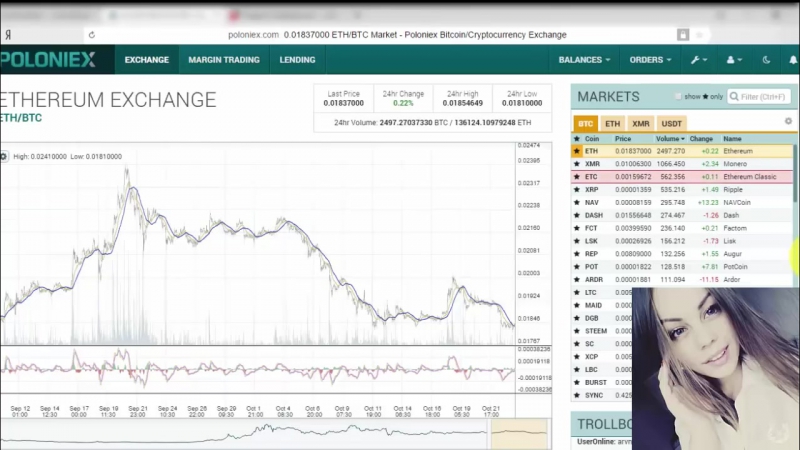Open the wrench tools menu
Screen dimensions: 800x450
697,60
